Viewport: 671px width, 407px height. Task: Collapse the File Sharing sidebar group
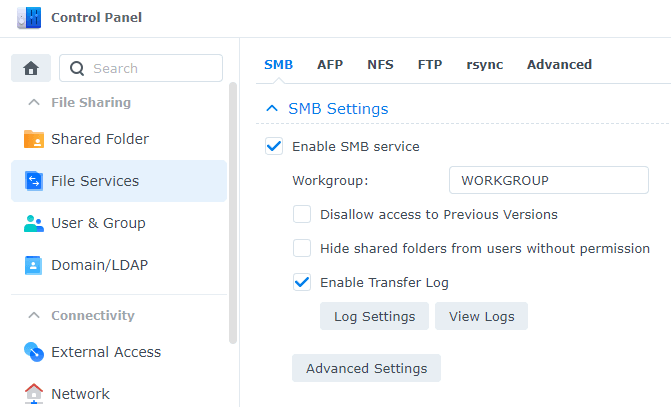tap(34, 102)
